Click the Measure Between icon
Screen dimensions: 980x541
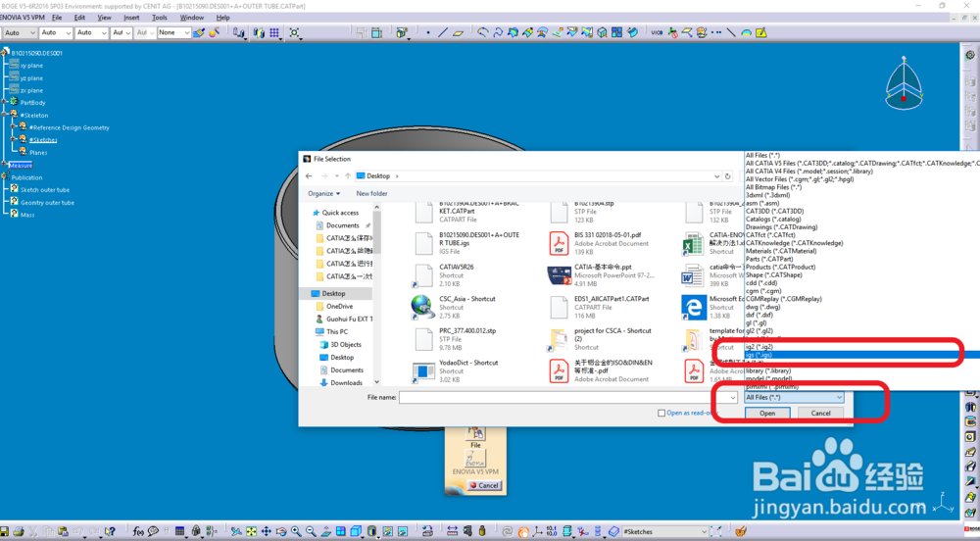click(452, 531)
